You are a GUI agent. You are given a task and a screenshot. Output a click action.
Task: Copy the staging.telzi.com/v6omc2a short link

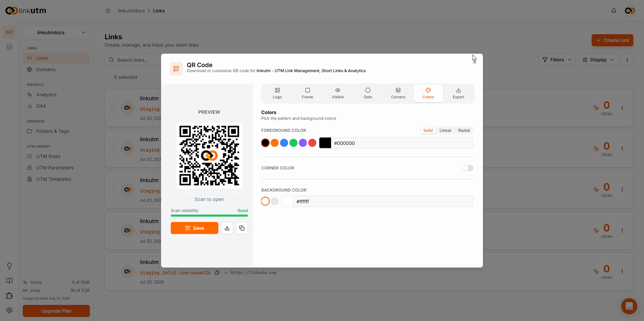217,273
